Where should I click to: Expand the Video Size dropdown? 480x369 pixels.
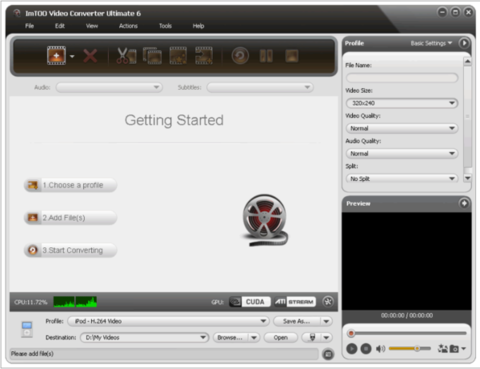tap(402, 103)
